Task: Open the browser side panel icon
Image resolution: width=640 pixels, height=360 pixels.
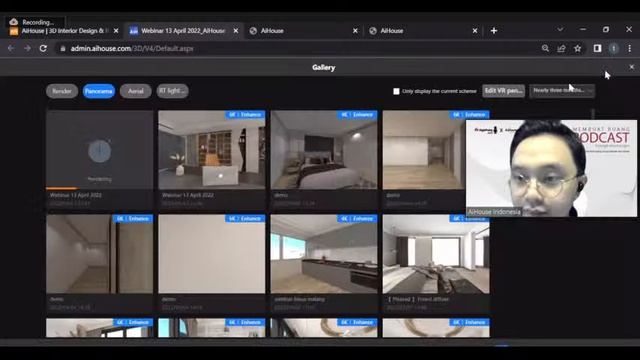Action: tap(598, 49)
